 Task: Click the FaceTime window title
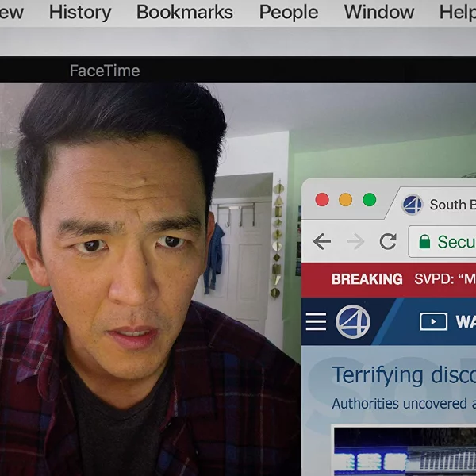pyautogui.click(x=105, y=71)
